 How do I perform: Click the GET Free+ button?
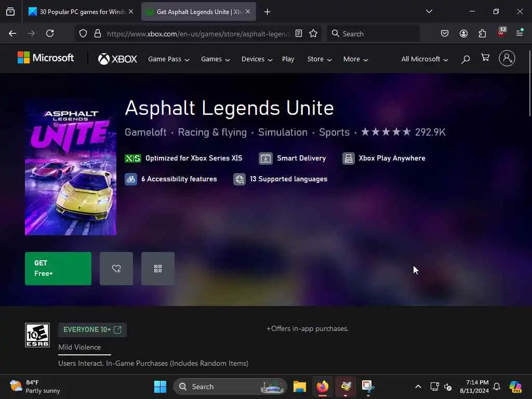click(x=58, y=269)
